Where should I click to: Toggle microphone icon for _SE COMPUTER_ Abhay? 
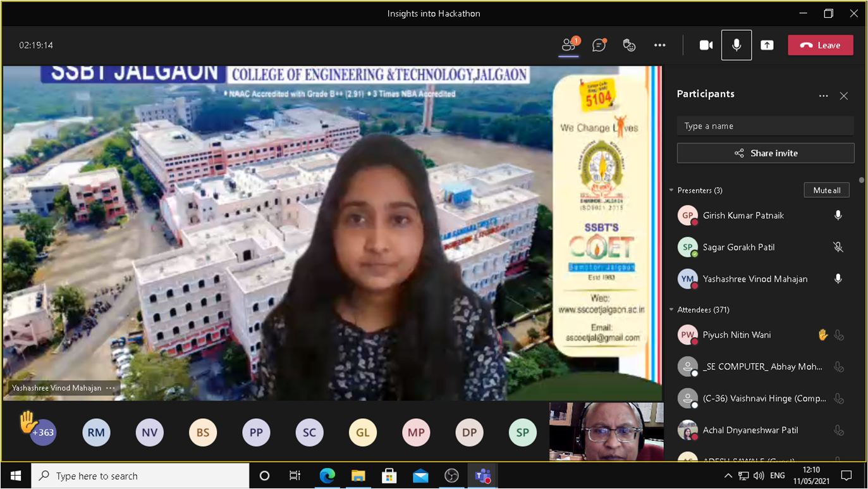point(839,367)
